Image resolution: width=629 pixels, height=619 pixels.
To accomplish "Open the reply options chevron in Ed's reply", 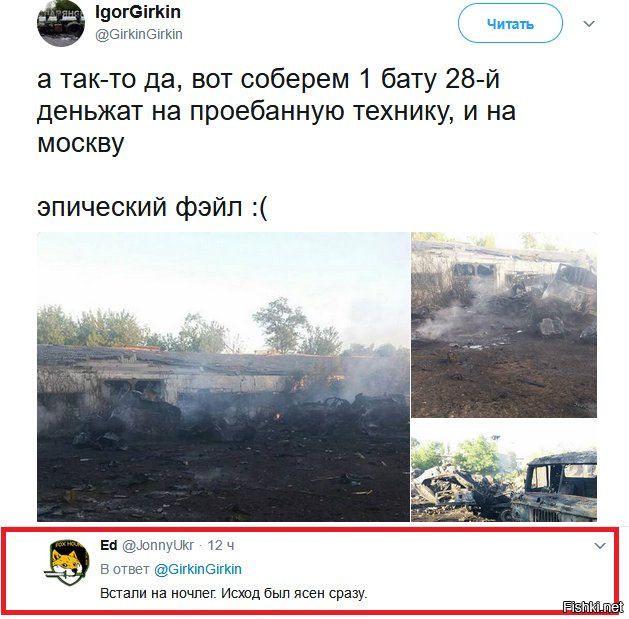I will (x=600, y=546).
